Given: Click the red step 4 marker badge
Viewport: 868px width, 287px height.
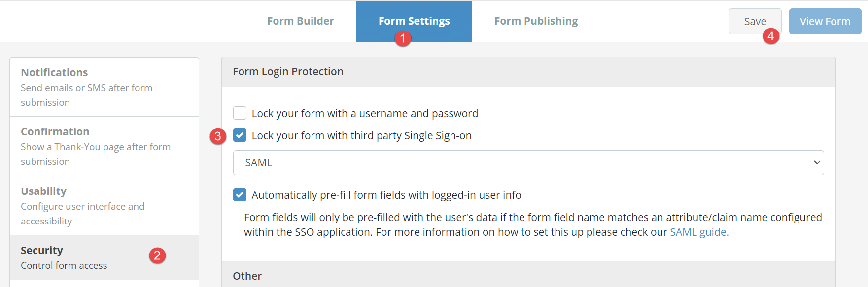Looking at the screenshot, I should pos(771,36).
